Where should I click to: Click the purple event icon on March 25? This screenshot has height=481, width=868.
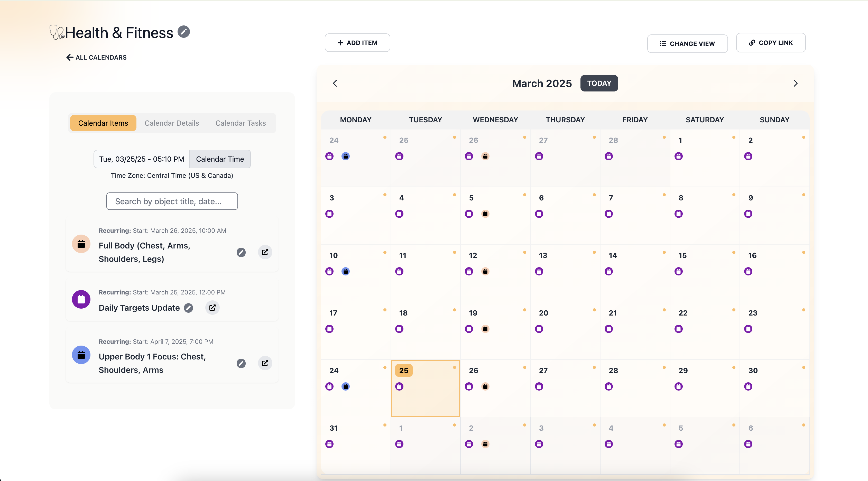tap(400, 387)
